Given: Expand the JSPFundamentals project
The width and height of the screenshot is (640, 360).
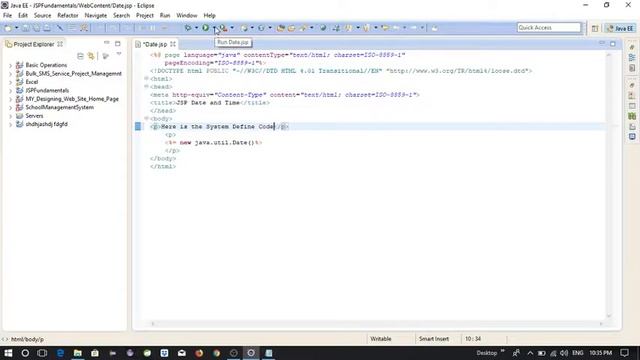Looking at the screenshot, I should [10, 91].
